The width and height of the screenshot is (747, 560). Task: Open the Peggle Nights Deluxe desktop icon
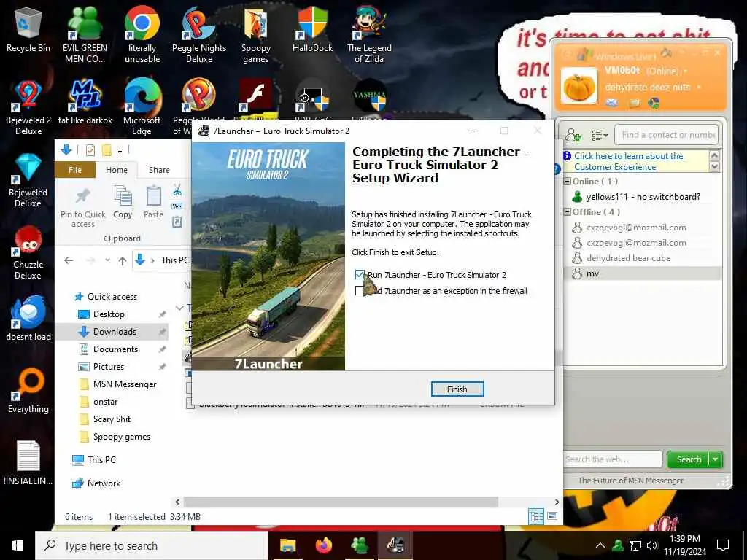(199, 35)
